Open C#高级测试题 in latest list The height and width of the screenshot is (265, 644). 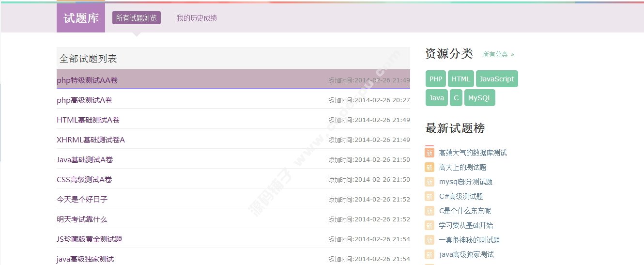(461, 196)
